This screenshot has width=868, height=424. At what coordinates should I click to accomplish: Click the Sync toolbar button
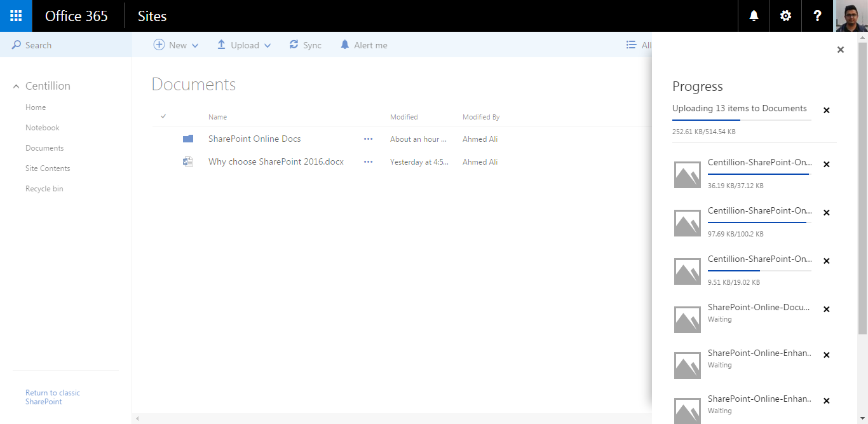305,45
